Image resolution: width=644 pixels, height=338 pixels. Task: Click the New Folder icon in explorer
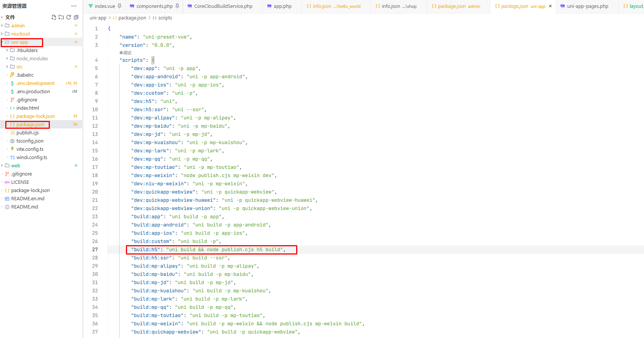61,17
